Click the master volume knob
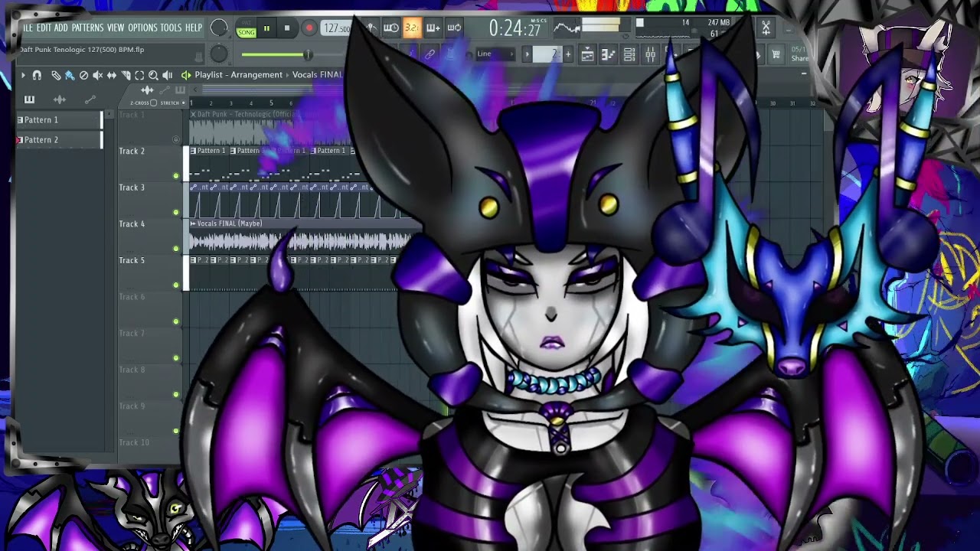This screenshot has width=980, height=551. click(219, 28)
